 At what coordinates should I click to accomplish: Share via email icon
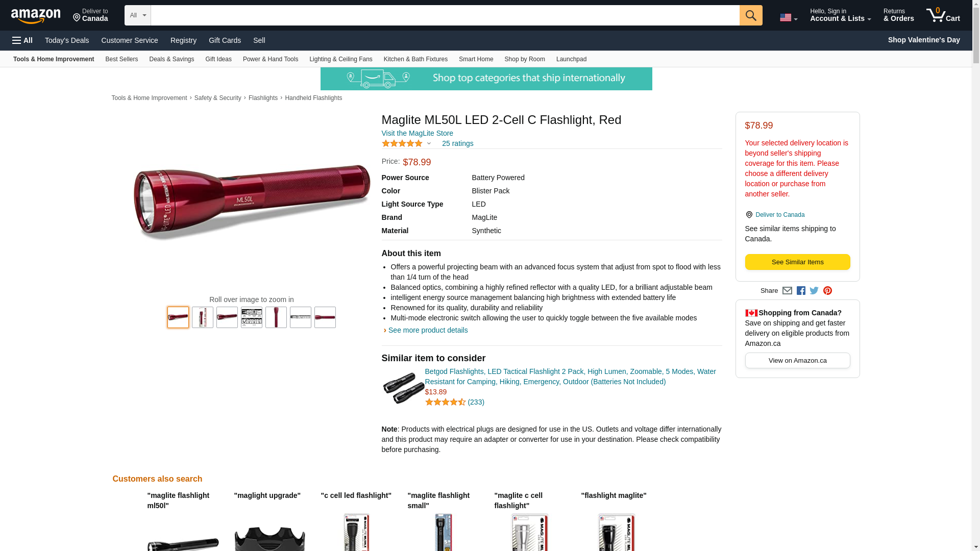[x=787, y=291]
